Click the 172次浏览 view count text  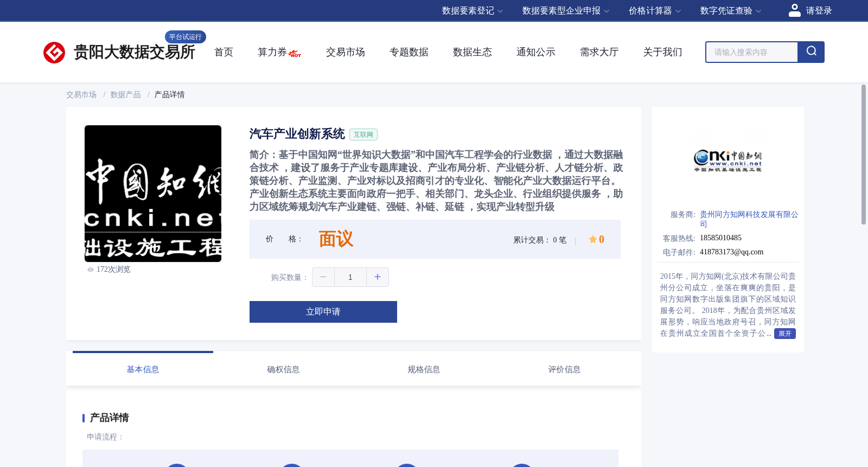point(113,270)
